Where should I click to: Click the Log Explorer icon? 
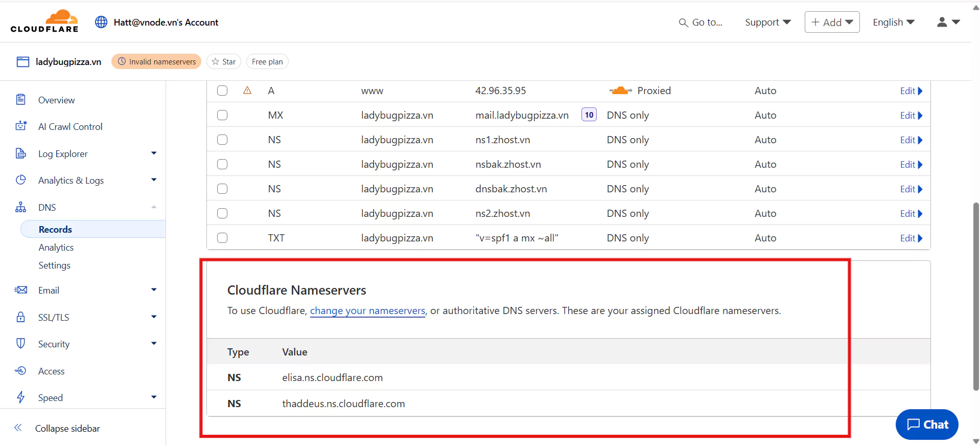coord(21,153)
